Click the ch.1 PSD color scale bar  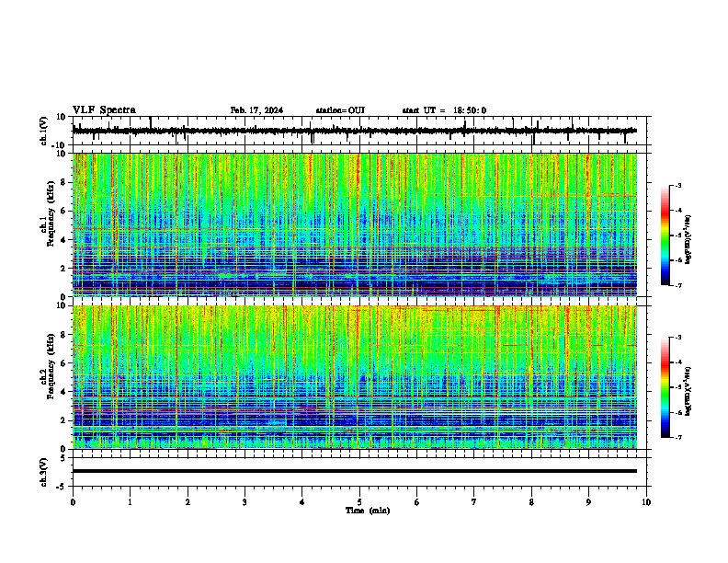point(665,236)
